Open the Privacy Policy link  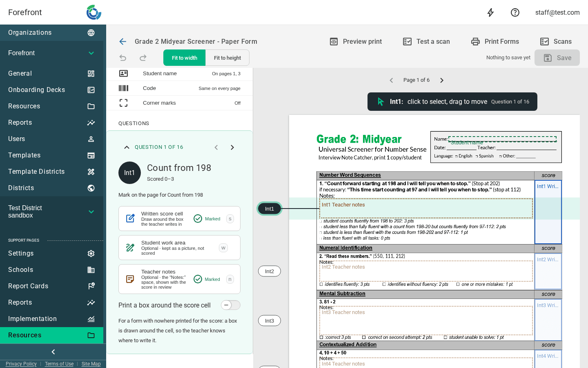[x=21, y=364]
